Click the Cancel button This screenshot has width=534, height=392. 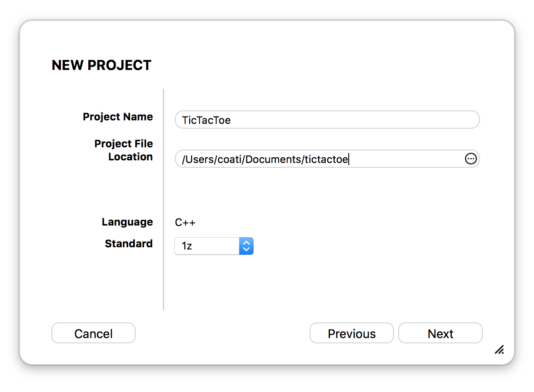93,333
